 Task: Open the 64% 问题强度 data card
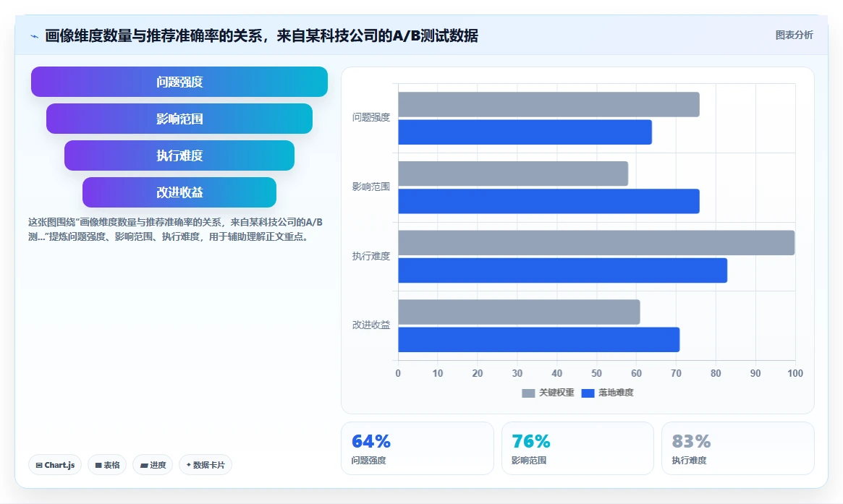point(418,448)
